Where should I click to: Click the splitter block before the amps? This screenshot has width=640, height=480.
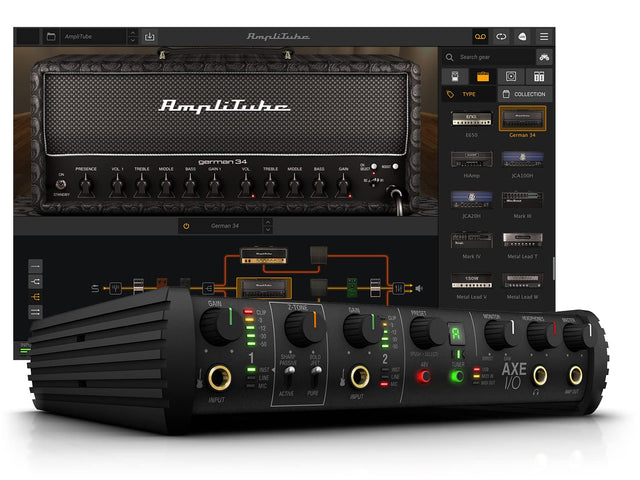(x=208, y=289)
